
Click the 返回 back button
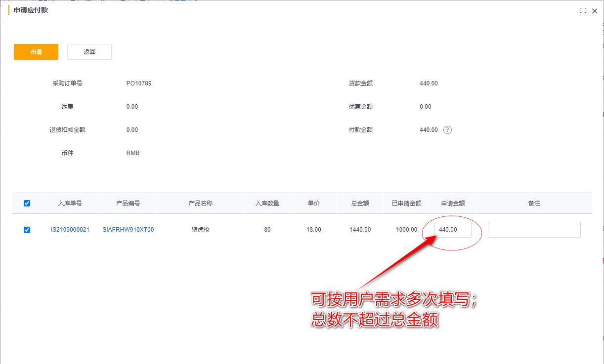(x=89, y=51)
